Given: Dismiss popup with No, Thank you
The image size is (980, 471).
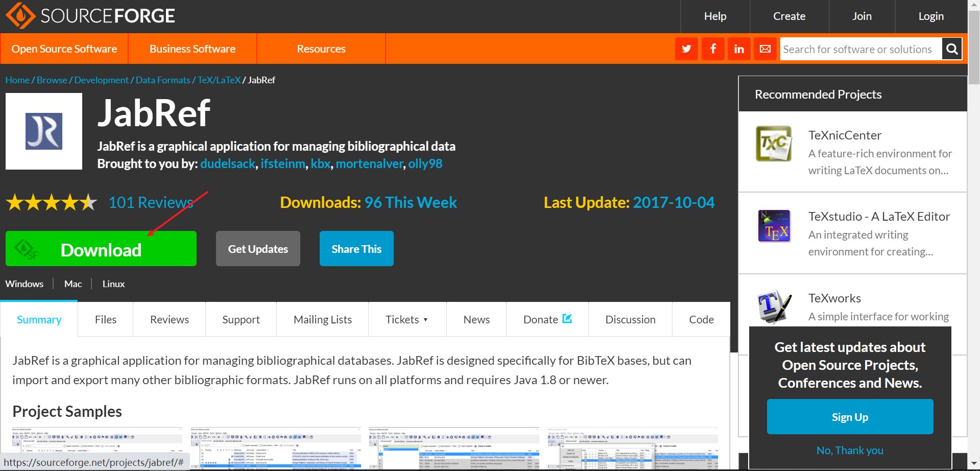Looking at the screenshot, I should [x=850, y=450].
